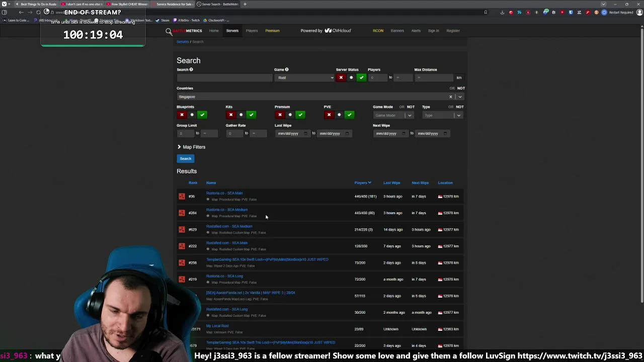Expand the Map Filters section
This screenshot has width=644, height=362.
191,147
